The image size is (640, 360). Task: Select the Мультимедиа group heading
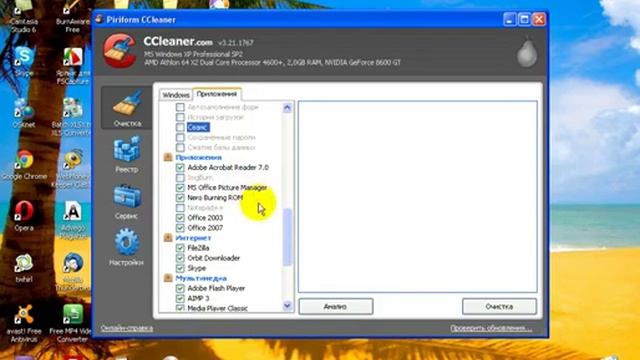pyautogui.click(x=201, y=278)
